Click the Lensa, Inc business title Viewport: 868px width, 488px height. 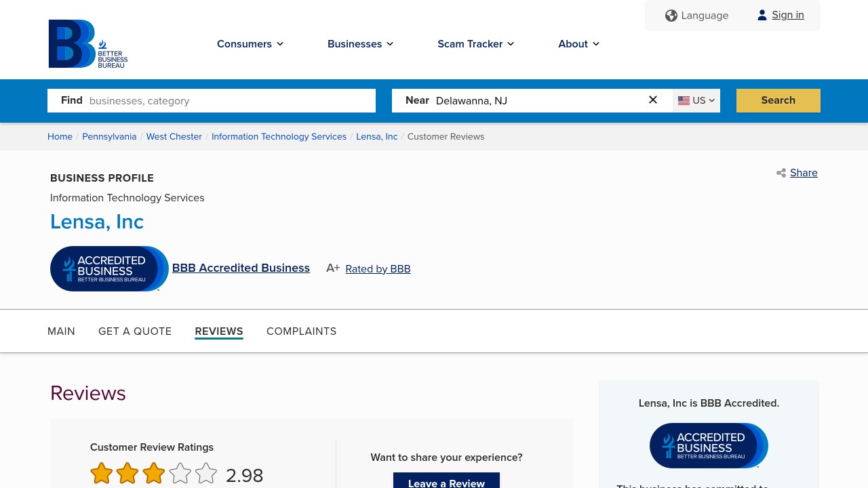[x=97, y=222]
